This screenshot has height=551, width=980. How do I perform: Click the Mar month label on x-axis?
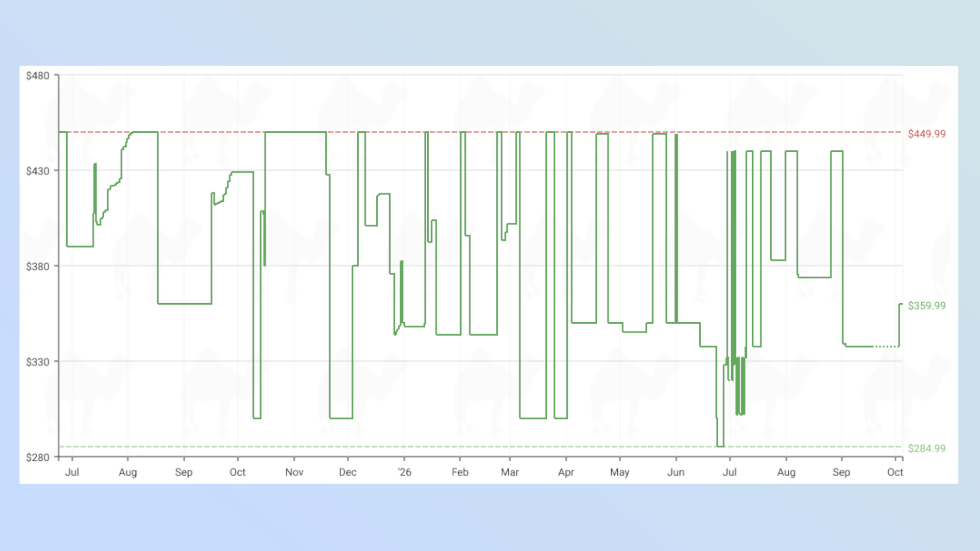pos(510,472)
